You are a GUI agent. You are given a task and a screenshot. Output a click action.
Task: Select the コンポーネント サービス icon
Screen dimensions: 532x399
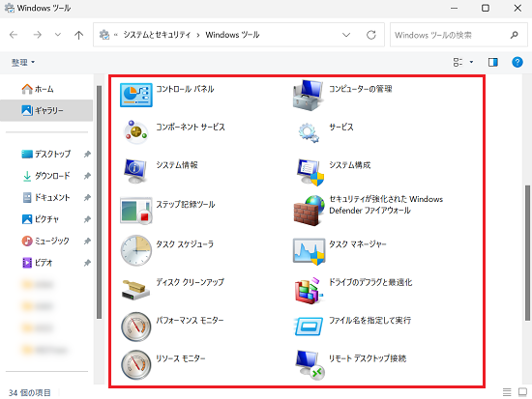(136, 132)
